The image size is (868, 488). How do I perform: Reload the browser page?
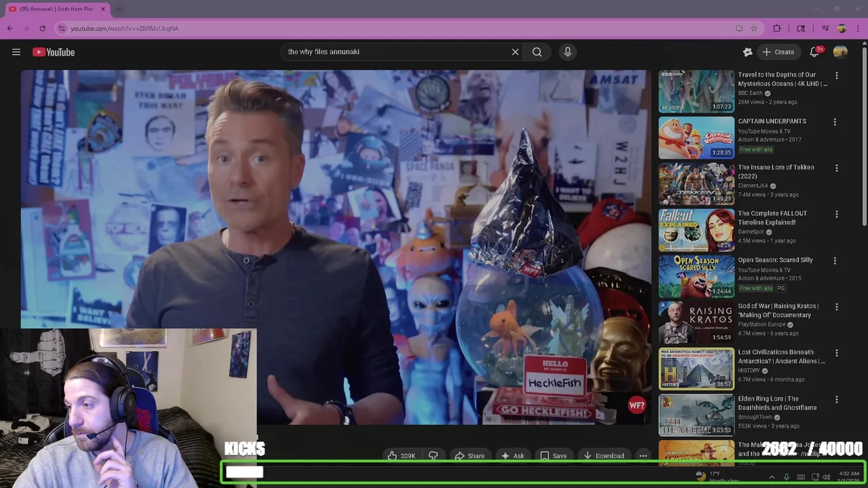(42, 28)
